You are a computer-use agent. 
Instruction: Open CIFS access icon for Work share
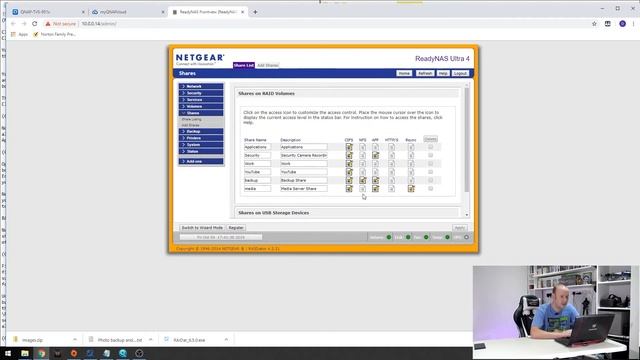point(349,164)
